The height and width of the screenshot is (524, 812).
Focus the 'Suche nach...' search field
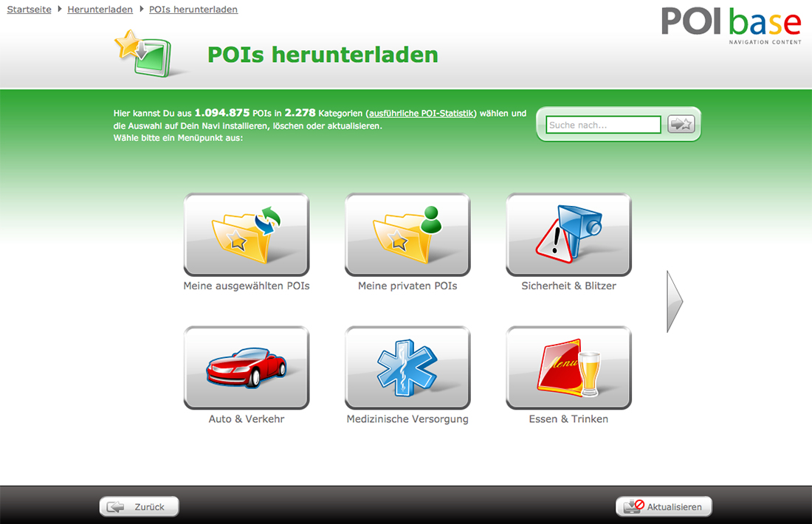[x=603, y=125]
